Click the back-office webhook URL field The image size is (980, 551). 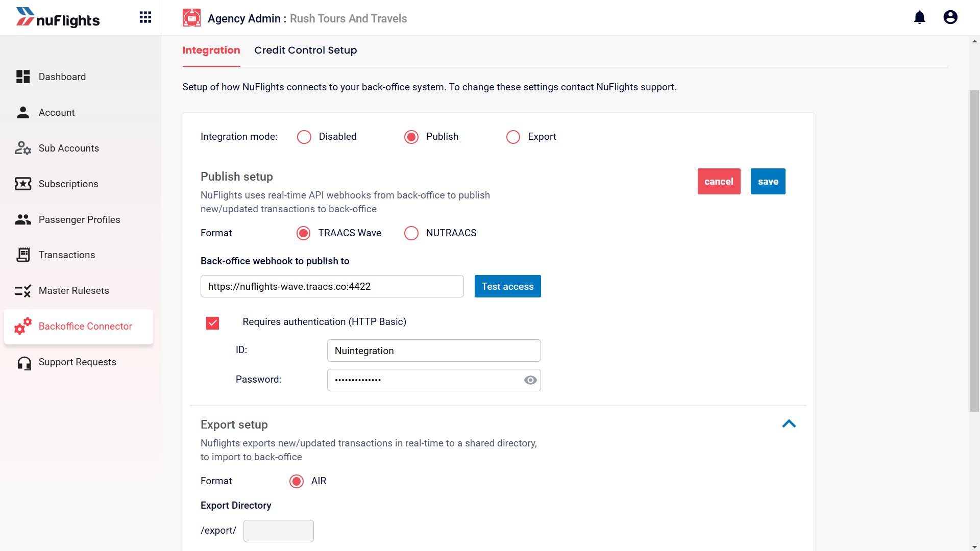click(x=332, y=286)
